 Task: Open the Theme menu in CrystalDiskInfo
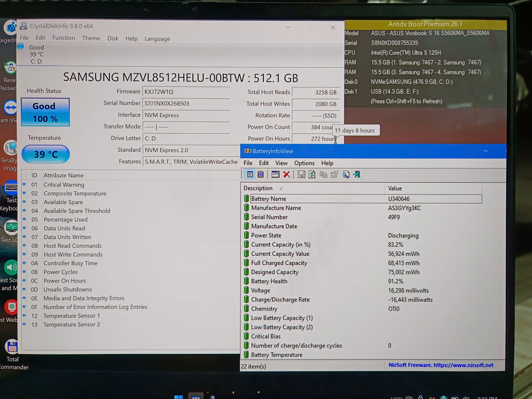pos(91,38)
